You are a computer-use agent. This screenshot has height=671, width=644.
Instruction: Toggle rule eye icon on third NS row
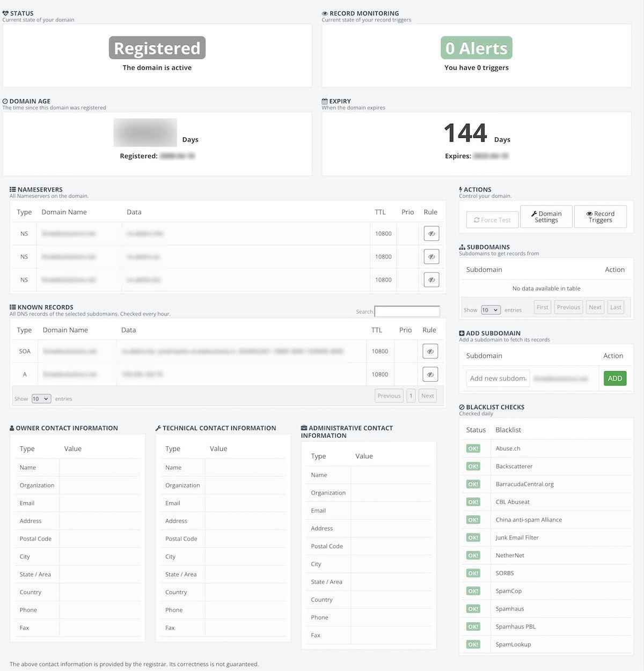click(431, 280)
